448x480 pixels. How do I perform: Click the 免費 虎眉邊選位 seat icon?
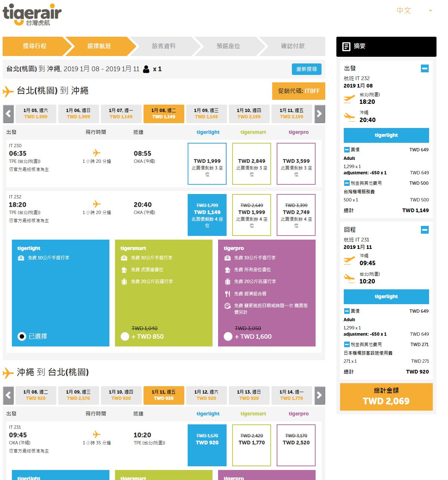[124, 270]
